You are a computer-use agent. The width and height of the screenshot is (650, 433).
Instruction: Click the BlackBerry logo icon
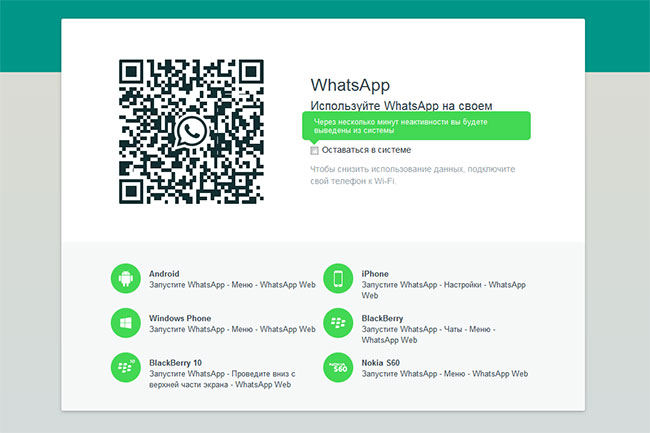(x=338, y=323)
